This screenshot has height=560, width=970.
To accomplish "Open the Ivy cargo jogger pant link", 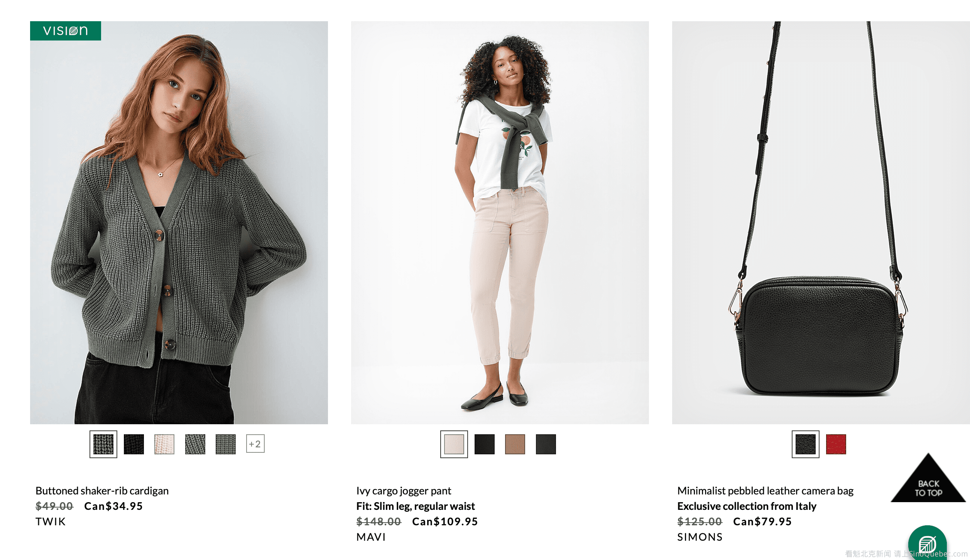I will 404,491.
